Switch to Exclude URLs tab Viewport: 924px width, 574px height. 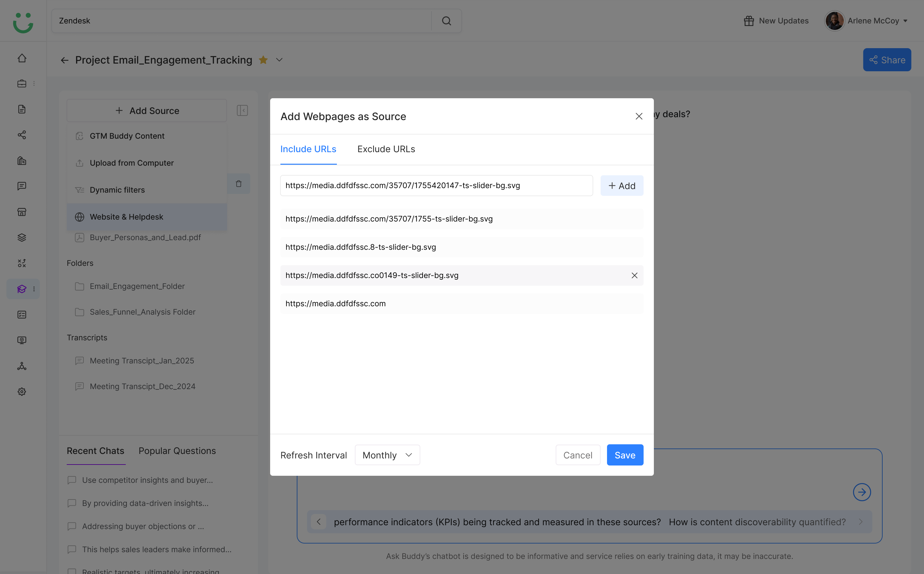point(386,149)
